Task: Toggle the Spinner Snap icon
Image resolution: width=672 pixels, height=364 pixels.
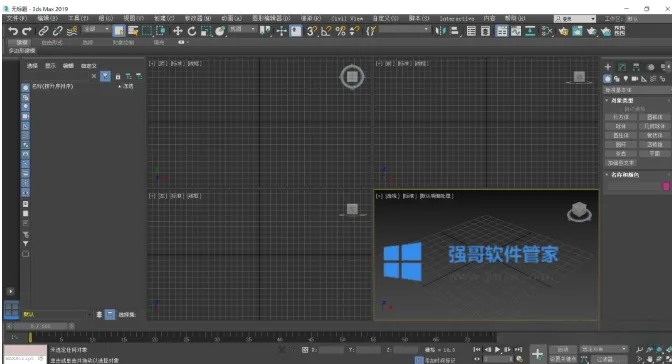Action: pos(355,31)
